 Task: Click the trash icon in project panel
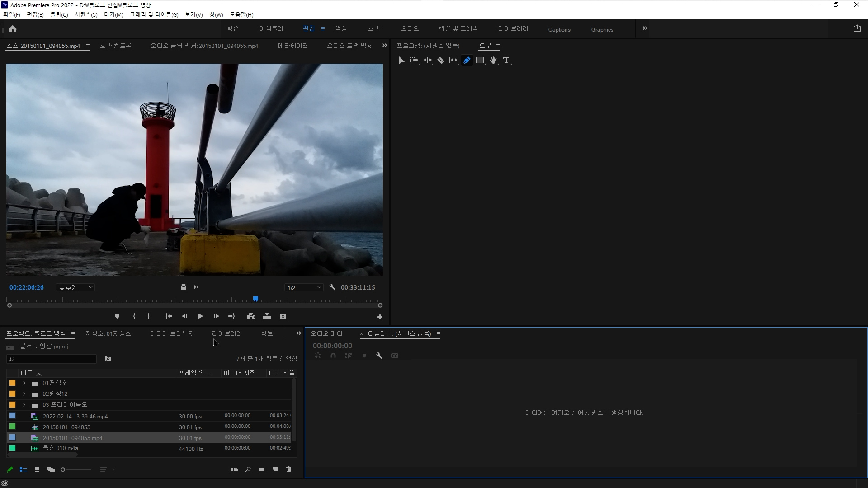(289, 469)
